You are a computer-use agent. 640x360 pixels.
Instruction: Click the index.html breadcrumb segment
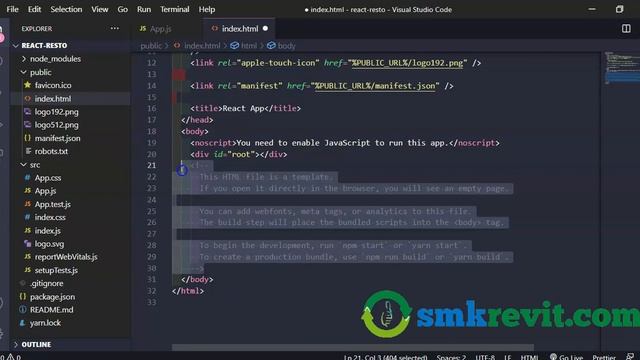click(202, 46)
